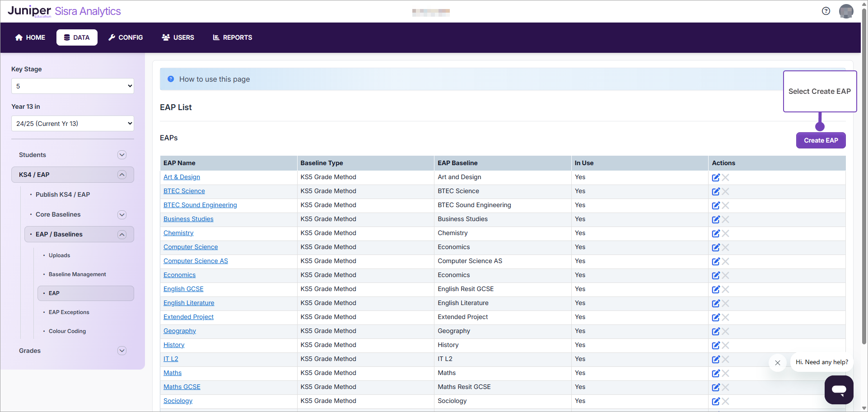Click the page vertical scrollbar
The width and height of the screenshot is (868, 412).
(864, 181)
